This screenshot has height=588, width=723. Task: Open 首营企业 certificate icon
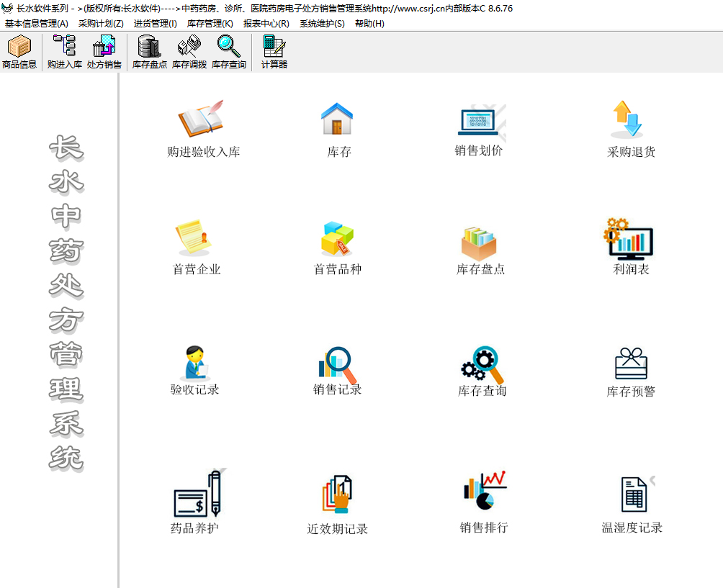click(194, 238)
